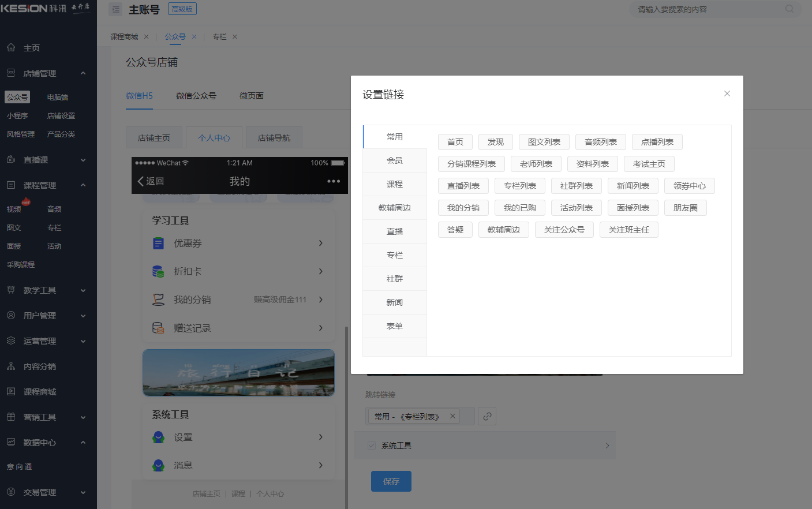
Task: Click the magnifier icon in the search box
Action: click(x=789, y=9)
